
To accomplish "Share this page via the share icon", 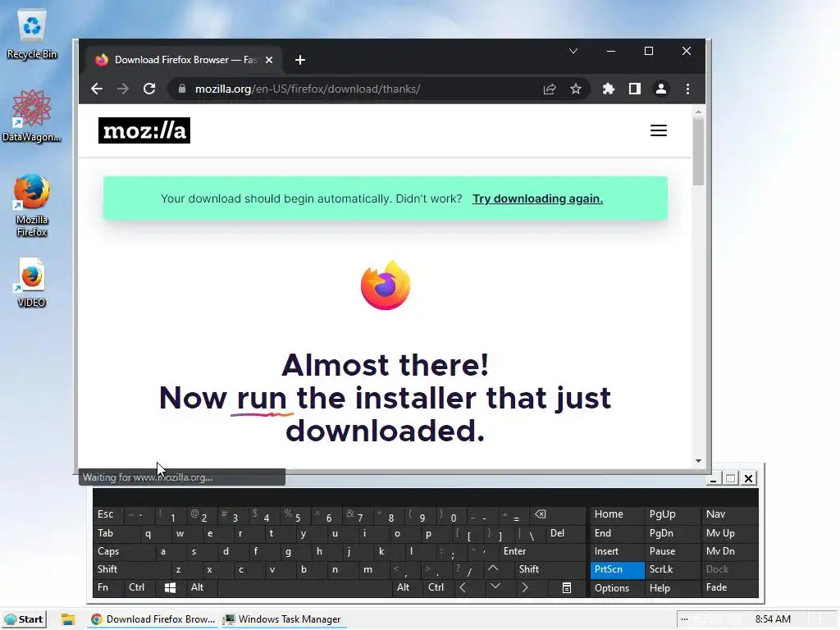I will click(x=550, y=89).
